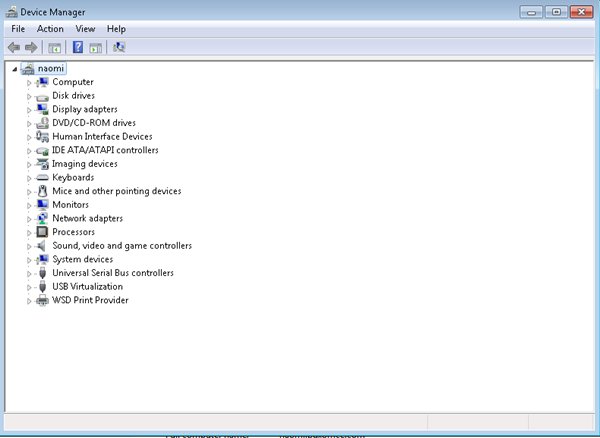Click the Show/Hide Console Tree toolbar icon
The width and height of the screenshot is (600, 438).
[54, 48]
